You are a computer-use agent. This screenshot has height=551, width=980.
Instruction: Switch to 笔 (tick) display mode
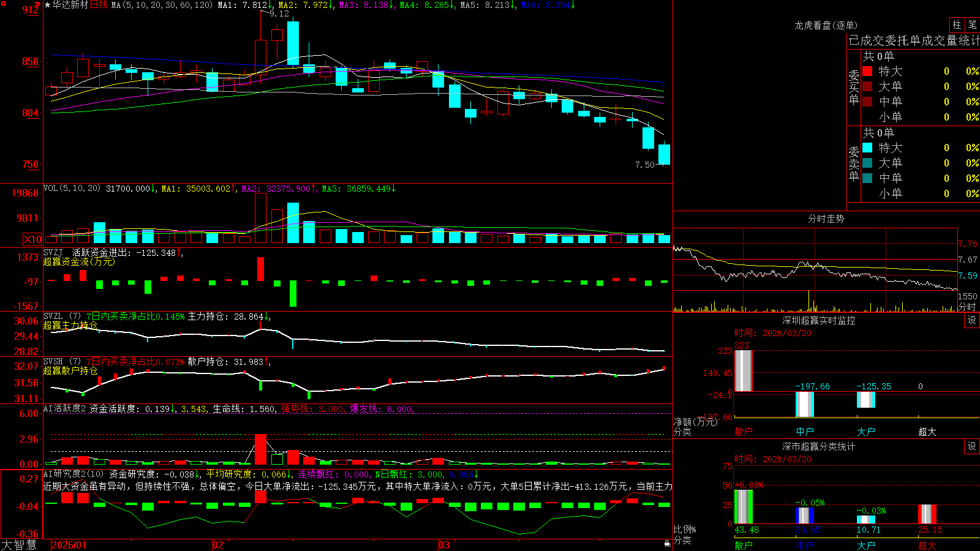coord(972,24)
